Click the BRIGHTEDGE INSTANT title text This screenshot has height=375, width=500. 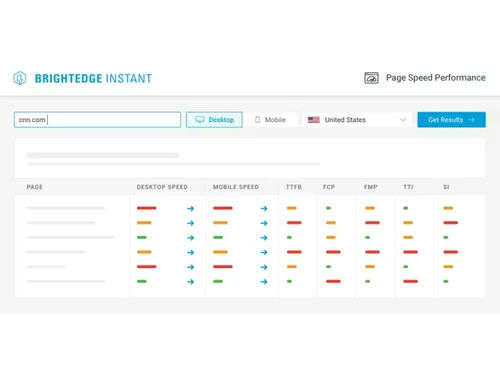[x=93, y=78]
